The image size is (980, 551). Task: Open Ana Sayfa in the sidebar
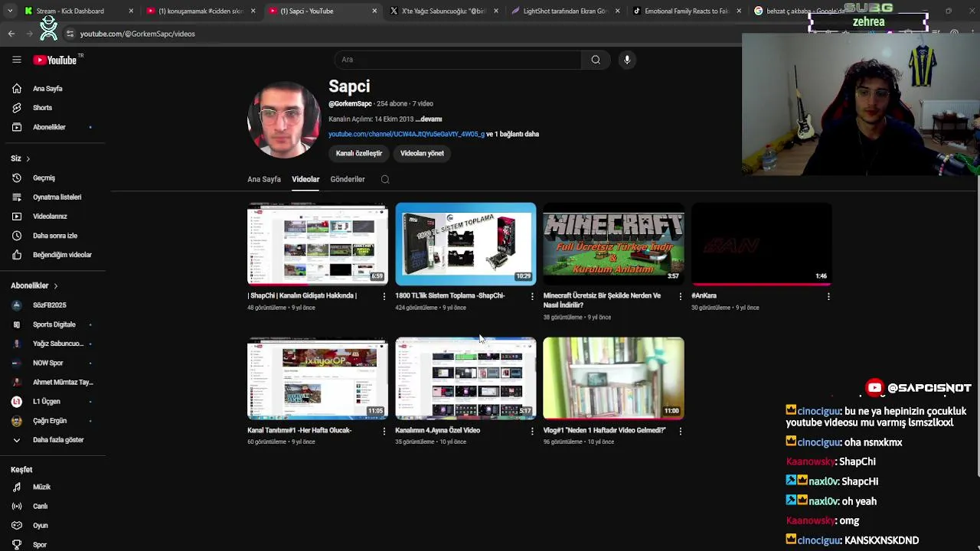pos(47,89)
